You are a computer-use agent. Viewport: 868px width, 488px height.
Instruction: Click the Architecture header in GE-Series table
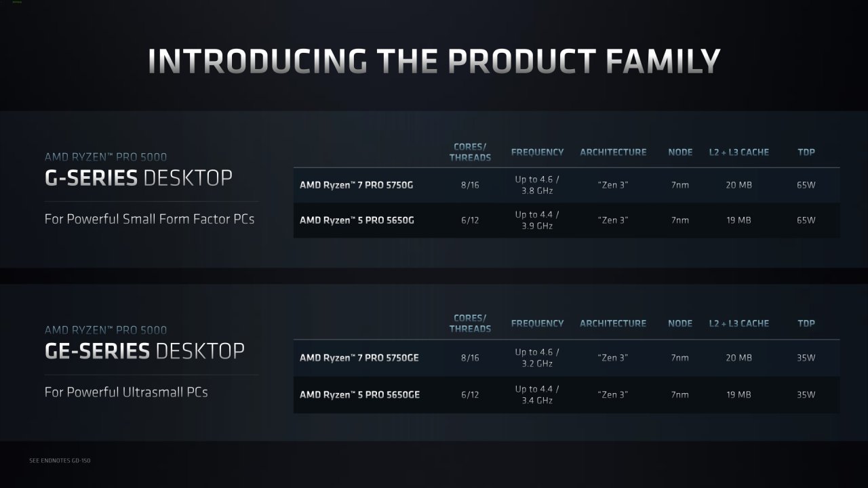tap(613, 323)
